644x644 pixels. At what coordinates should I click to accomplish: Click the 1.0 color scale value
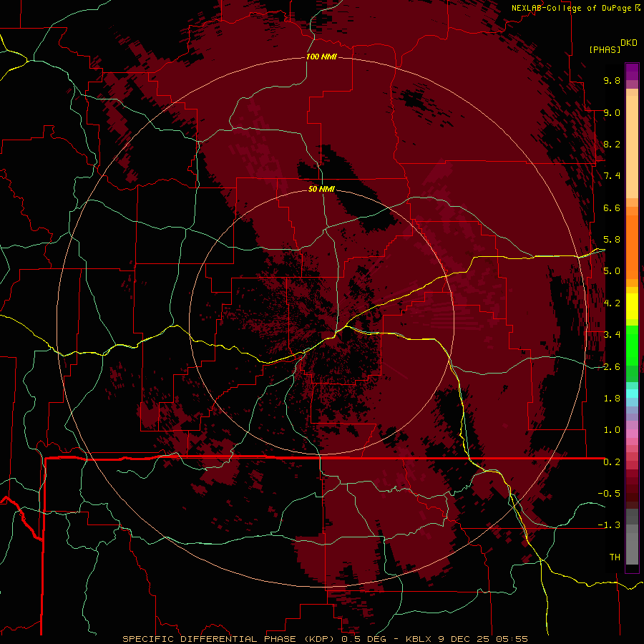612,430
